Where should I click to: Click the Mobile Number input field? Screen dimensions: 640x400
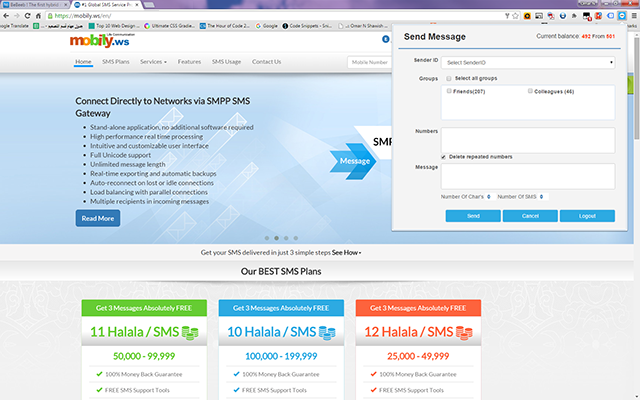pos(369,62)
